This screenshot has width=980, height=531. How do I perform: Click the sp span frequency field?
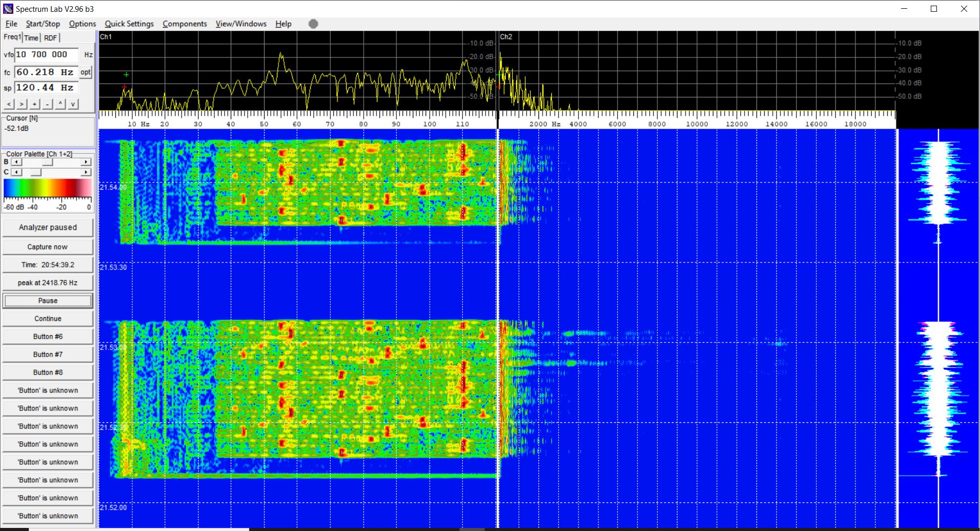click(46, 88)
